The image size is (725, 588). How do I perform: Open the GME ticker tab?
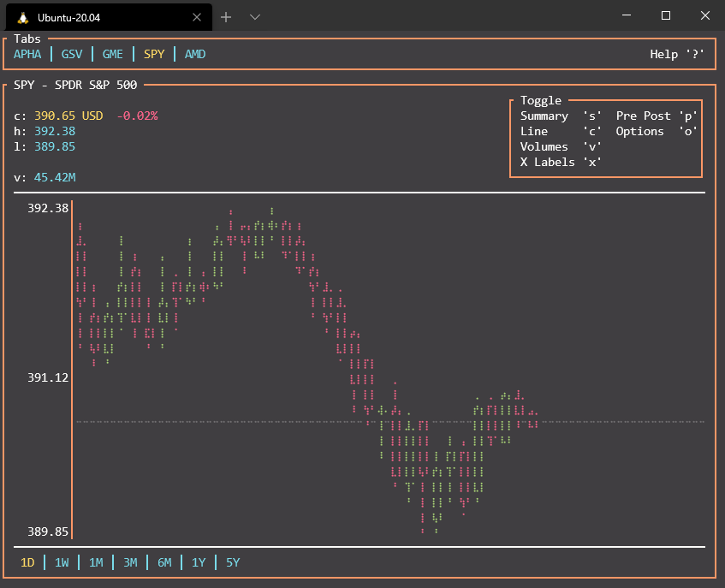pyautogui.click(x=113, y=54)
